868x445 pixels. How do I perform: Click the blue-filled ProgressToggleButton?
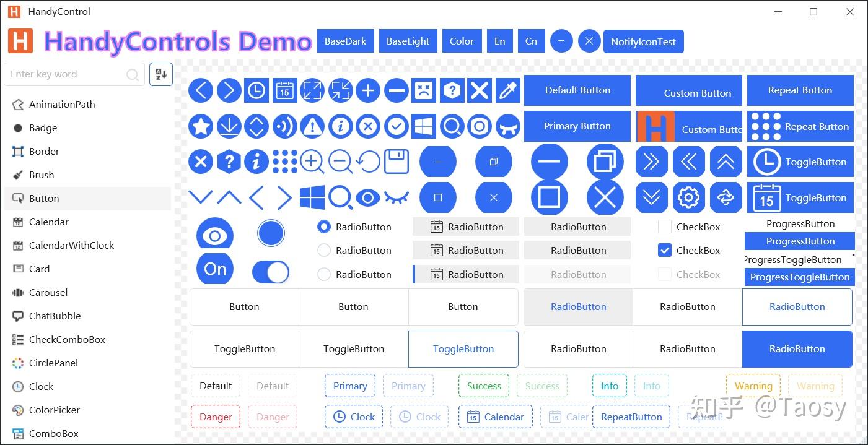(x=800, y=277)
